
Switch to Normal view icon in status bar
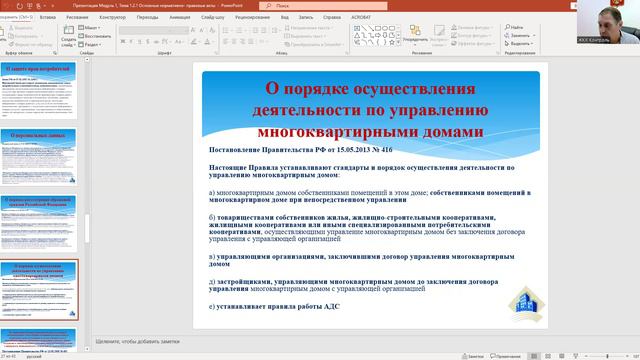tap(534, 356)
